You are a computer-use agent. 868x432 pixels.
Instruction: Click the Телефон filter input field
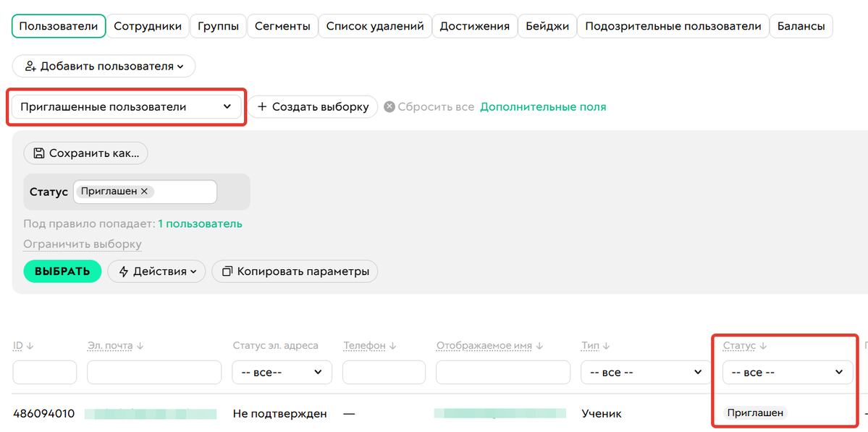pyautogui.click(x=384, y=372)
